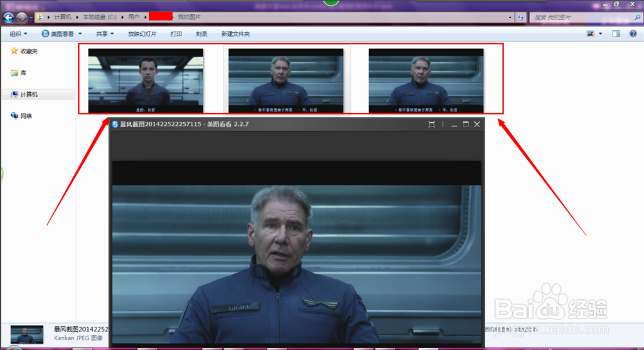Minimize the 美图看看 viewer window
This screenshot has width=644, height=350.
coord(454,125)
